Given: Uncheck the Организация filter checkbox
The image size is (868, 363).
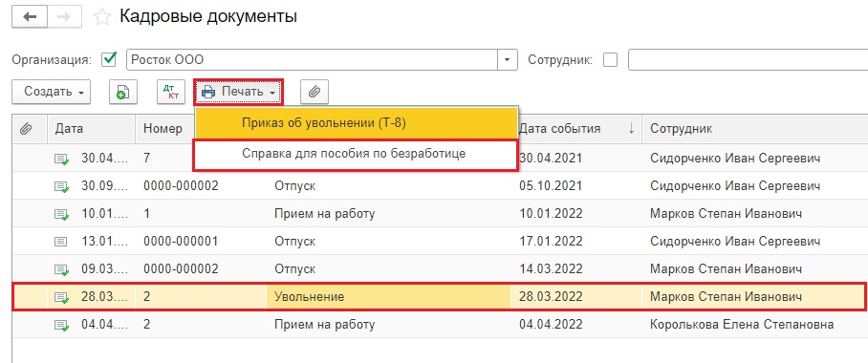Looking at the screenshot, I should point(110,59).
